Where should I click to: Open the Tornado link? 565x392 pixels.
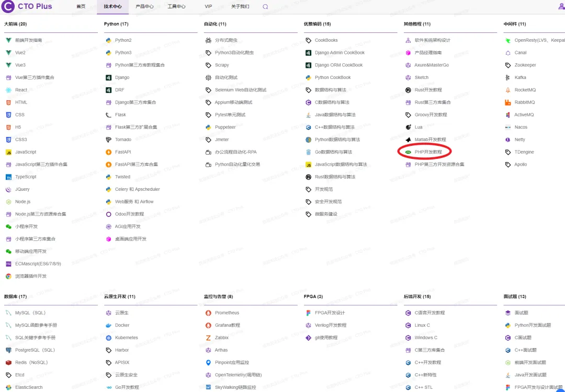(x=123, y=140)
